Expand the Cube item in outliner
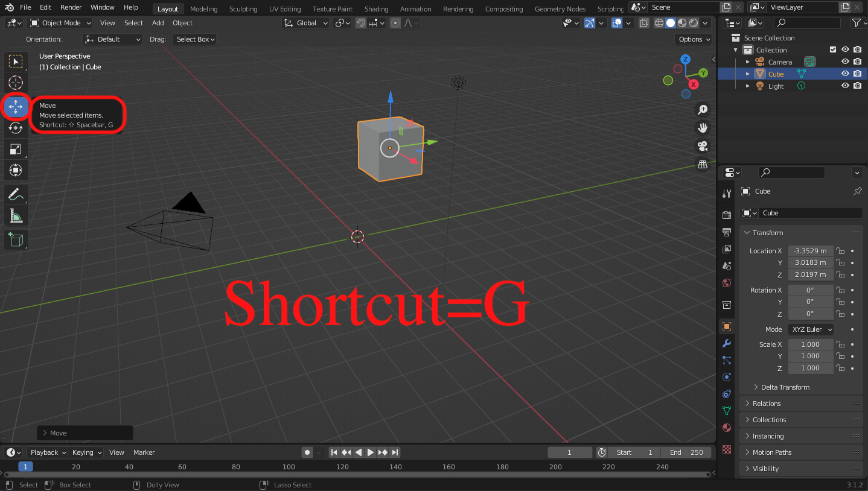The width and height of the screenshot is (868, 491). 748,74
